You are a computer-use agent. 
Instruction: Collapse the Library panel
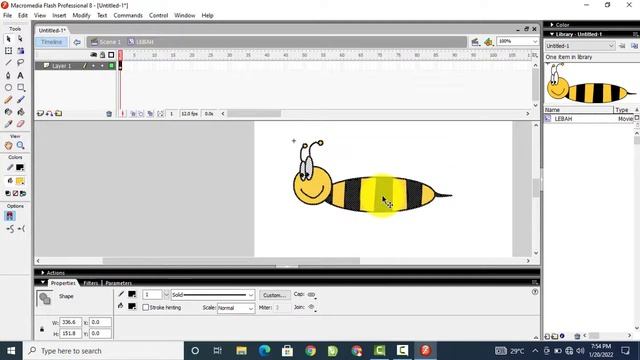coord(552,34)
